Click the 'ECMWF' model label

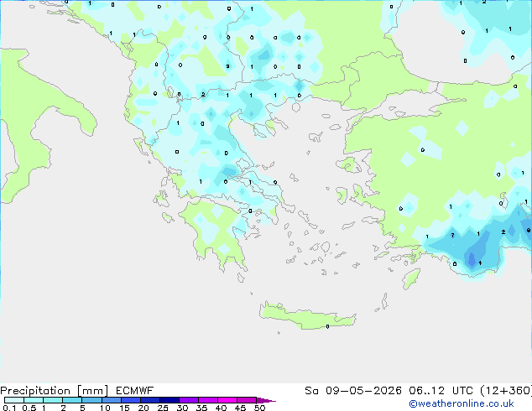click(135, 391)
